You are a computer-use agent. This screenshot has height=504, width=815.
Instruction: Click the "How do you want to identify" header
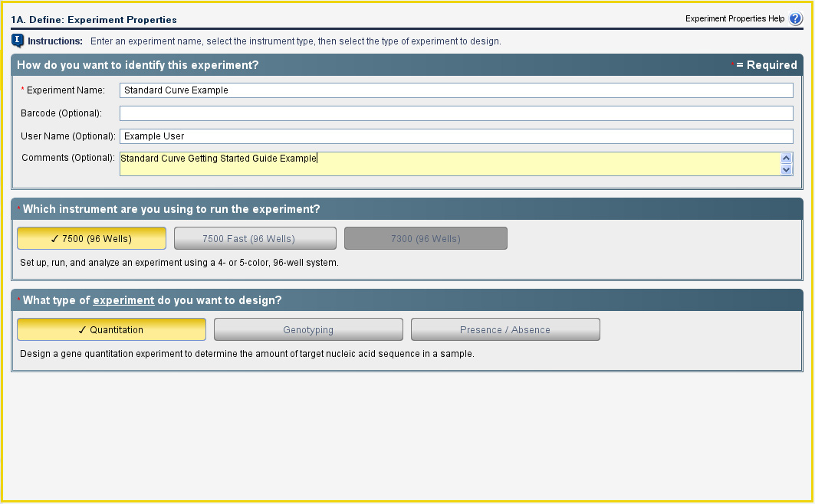138,65
